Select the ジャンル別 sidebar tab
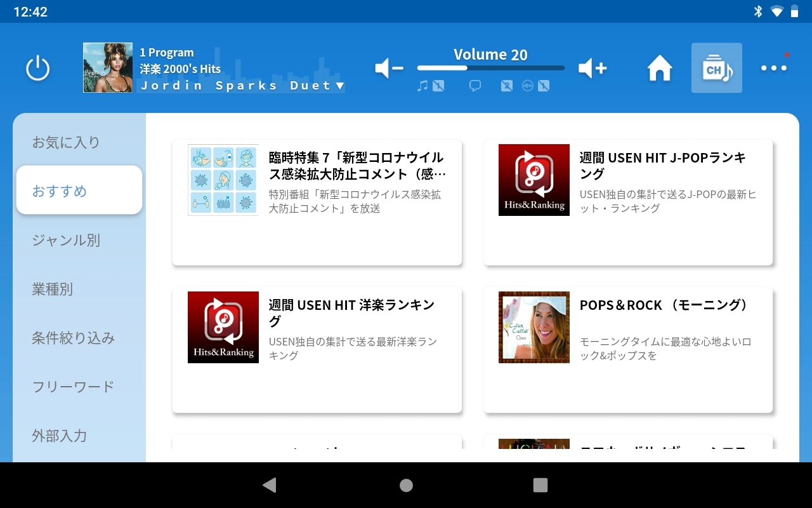This screenshot has height=508, width=812. tap(66, 240)
